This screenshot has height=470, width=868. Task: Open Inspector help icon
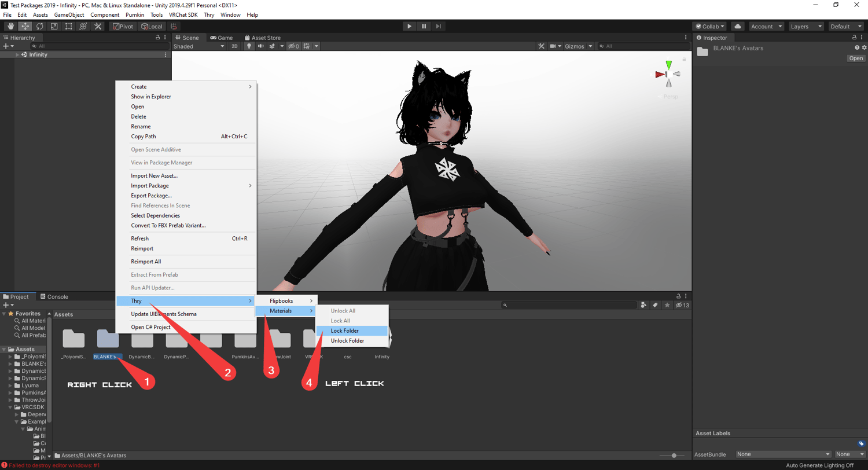857,47
